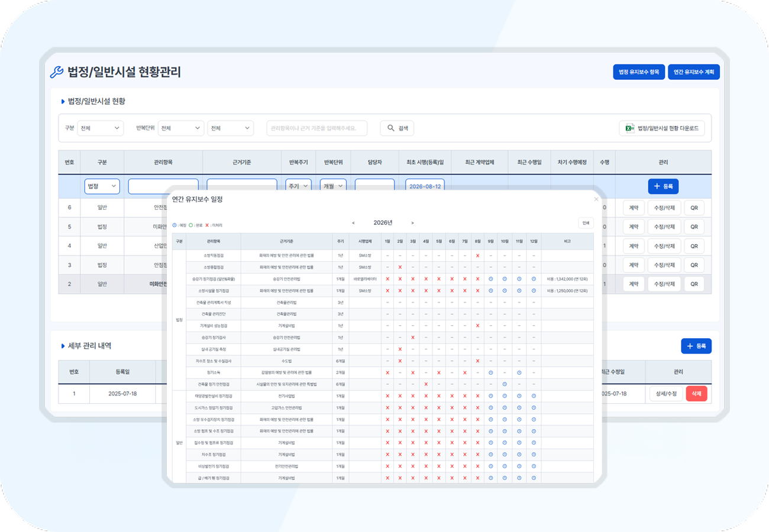Click the wrench icon beside 법정/일반시설 현황관리
The image size is (769, 532).
click(x=57, y=72)
